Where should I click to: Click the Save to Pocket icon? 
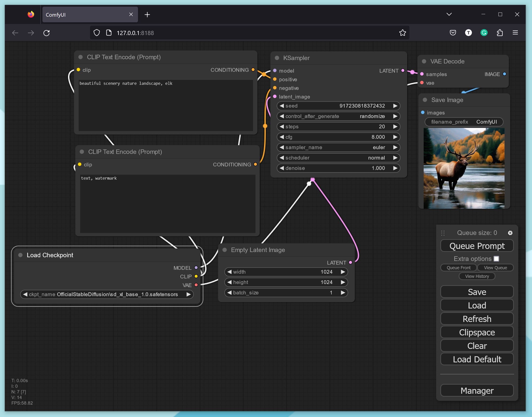pos(453,33)
